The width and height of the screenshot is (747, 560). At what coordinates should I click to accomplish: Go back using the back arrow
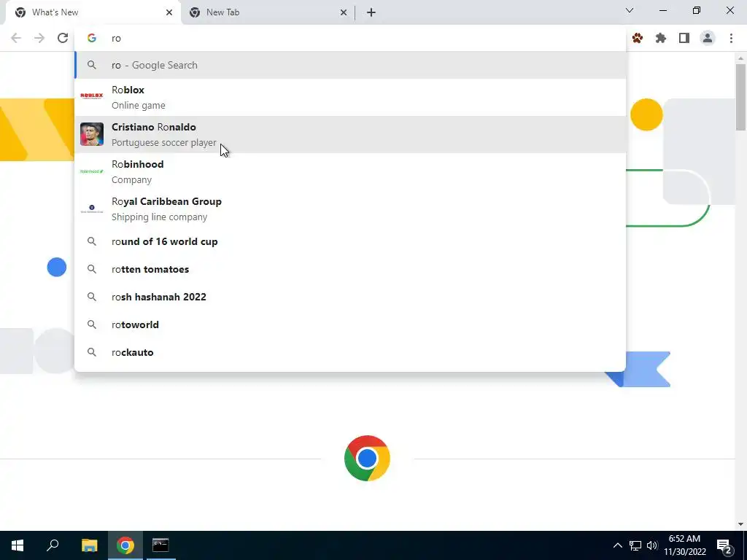point(16,38)
